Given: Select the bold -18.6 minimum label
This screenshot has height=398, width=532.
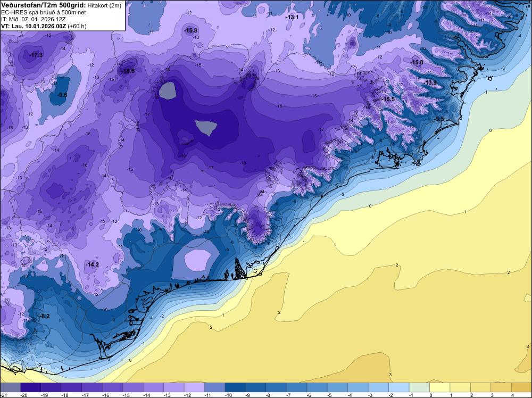Looking at the screenshot, I should pyautogui.click(x=128, y=71).
